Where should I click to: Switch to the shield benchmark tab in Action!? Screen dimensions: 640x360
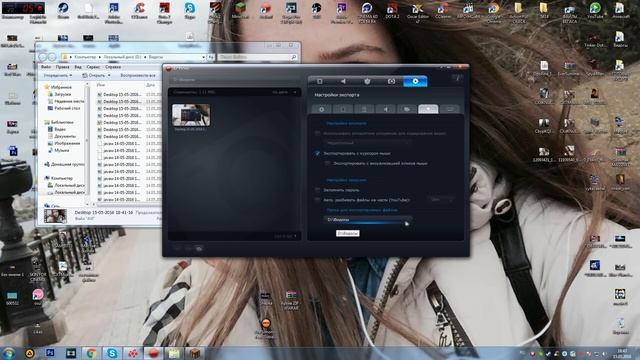(367, 81)
